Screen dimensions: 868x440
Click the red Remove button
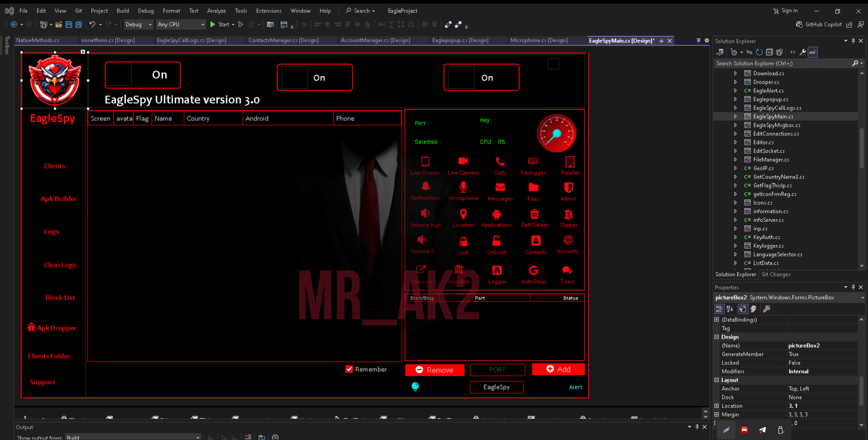point(434,370)
